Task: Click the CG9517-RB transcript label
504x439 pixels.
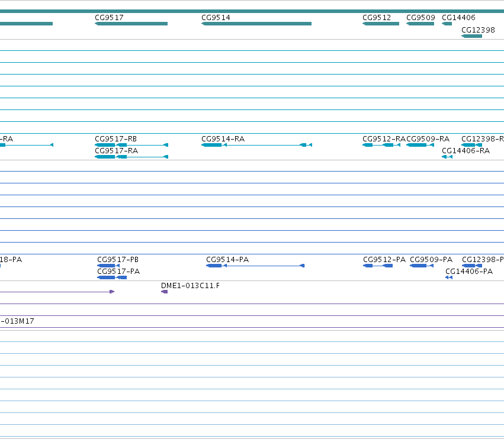Action: pos(115,139)
